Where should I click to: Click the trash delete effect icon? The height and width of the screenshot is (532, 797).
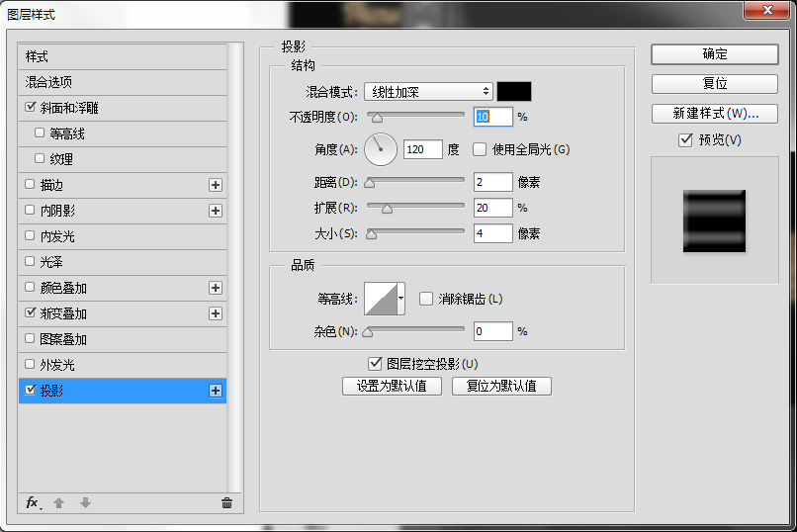point(226,503)
